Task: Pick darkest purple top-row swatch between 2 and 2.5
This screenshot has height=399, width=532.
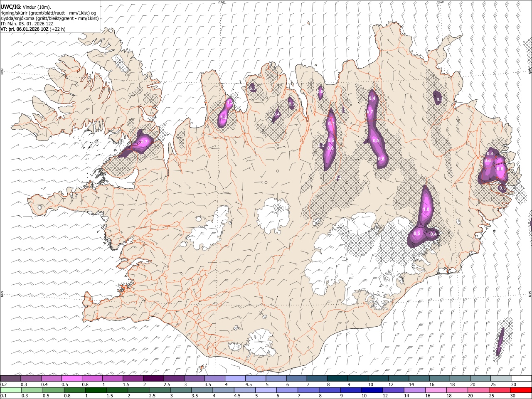Action: [x=153, y=379]
